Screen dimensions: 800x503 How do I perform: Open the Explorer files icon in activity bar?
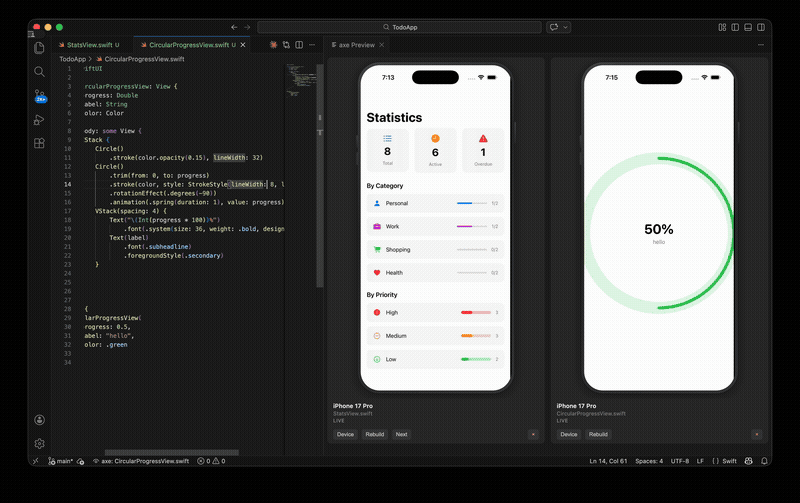[x=39, y=48]
